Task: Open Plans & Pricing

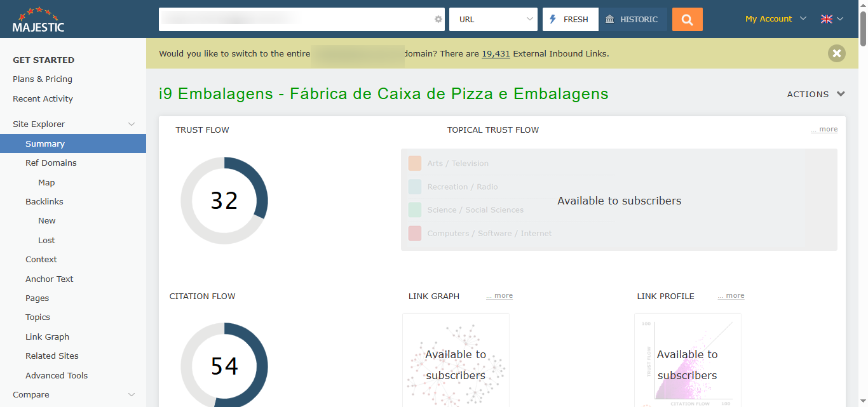Action: click(x=43, y=79)
